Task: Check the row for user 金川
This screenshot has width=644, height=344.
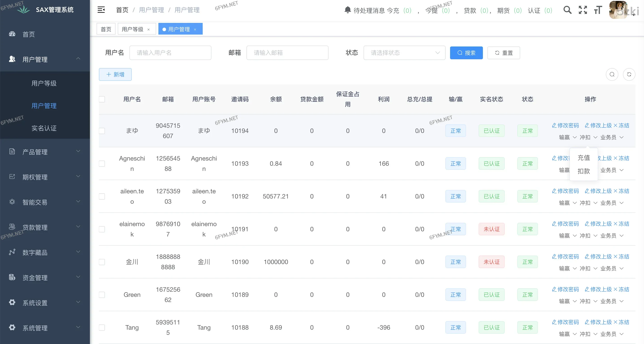Action: pos(102,262)
